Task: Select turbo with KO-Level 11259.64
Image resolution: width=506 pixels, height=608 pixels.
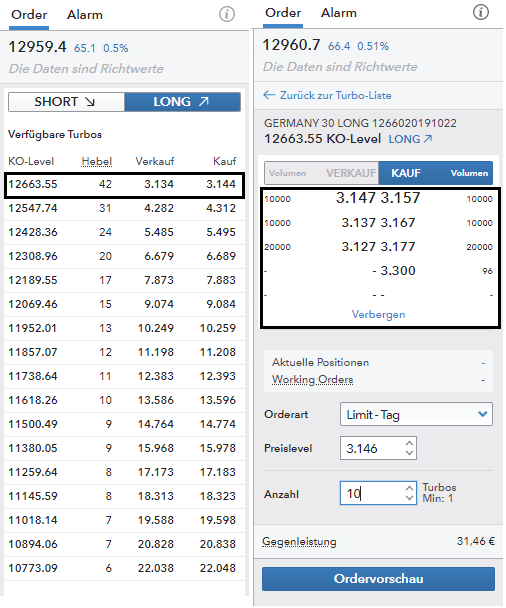Action: (124, 473)
